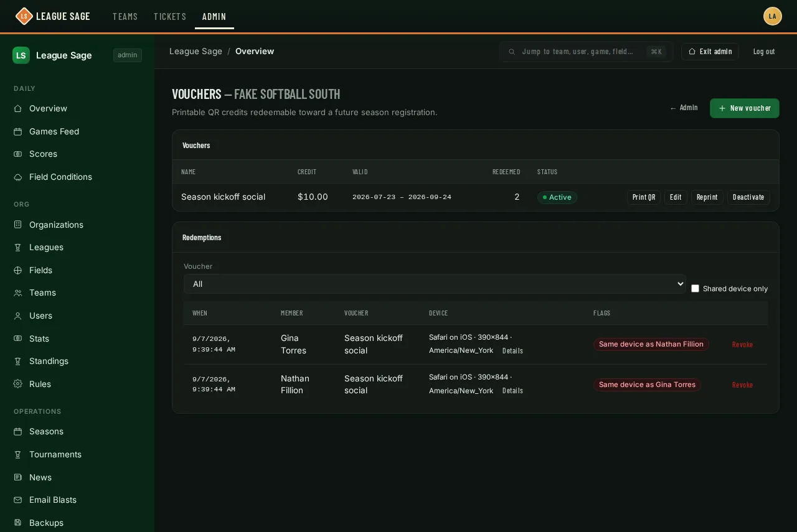This screenshot has width=797, height=532.
Task: Click the Games Feed calendar icon
Action: click(18, 131)
